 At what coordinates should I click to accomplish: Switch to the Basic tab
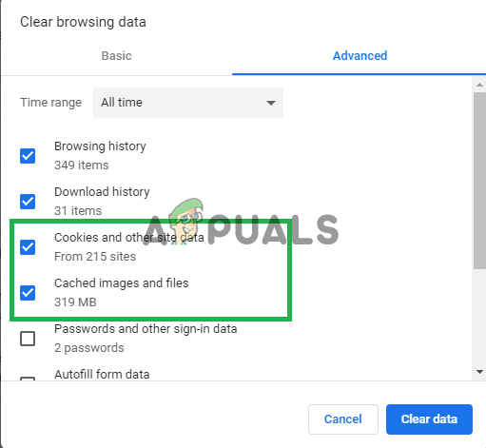116,56
